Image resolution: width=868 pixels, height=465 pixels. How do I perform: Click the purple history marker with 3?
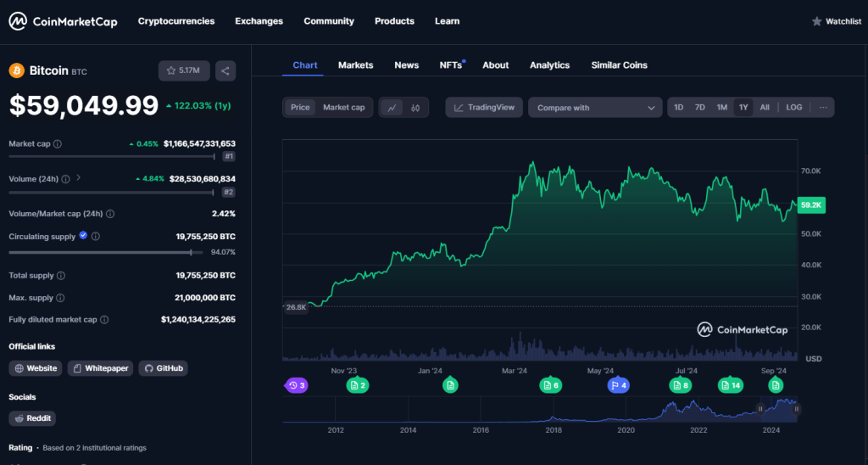[x=296, y=385]
